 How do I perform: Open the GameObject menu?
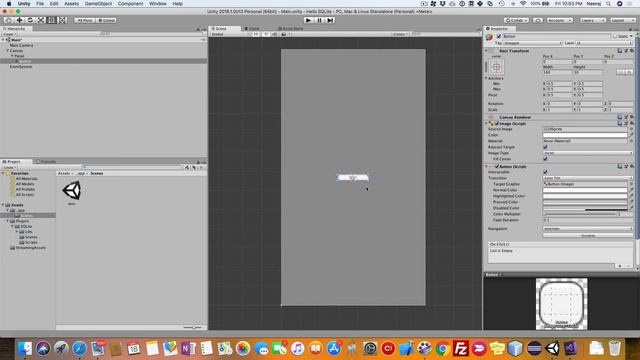click(98, 4)
